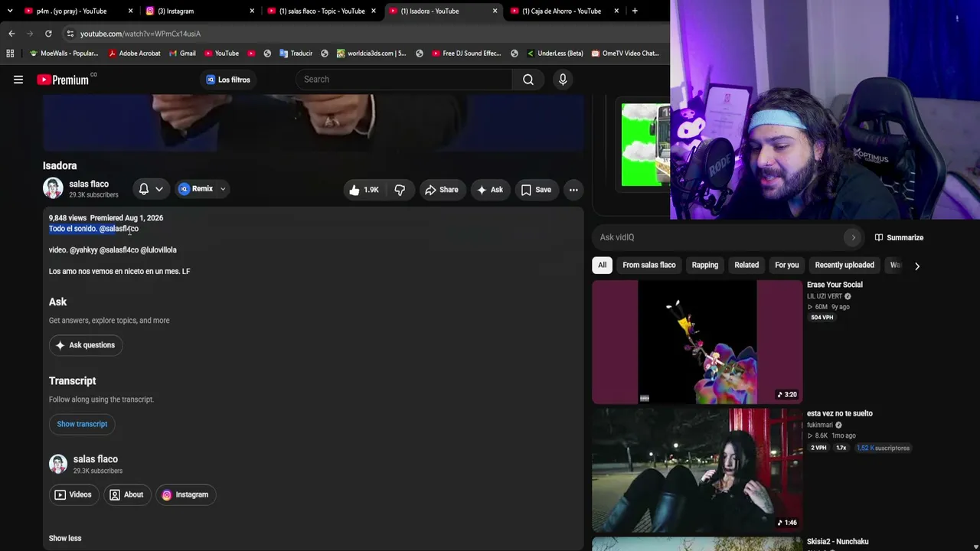980x551 pixels.
Task: Click the Los filtros button
Action: [228, 80]
